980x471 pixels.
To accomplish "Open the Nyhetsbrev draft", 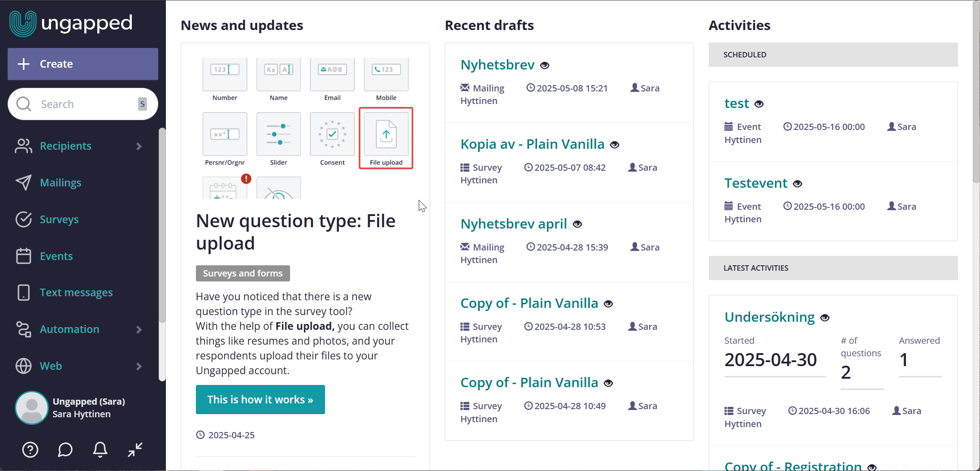I will (497, 65).
